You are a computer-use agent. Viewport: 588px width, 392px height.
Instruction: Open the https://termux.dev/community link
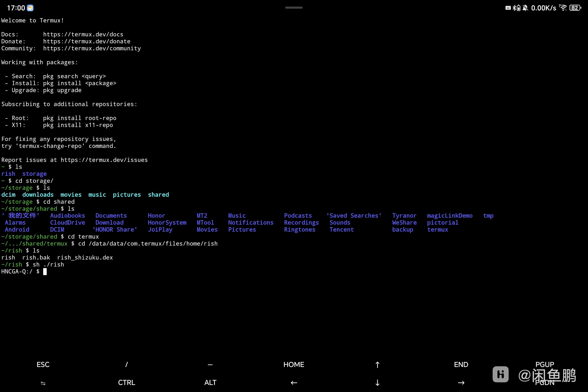click(x=92, y=48)
